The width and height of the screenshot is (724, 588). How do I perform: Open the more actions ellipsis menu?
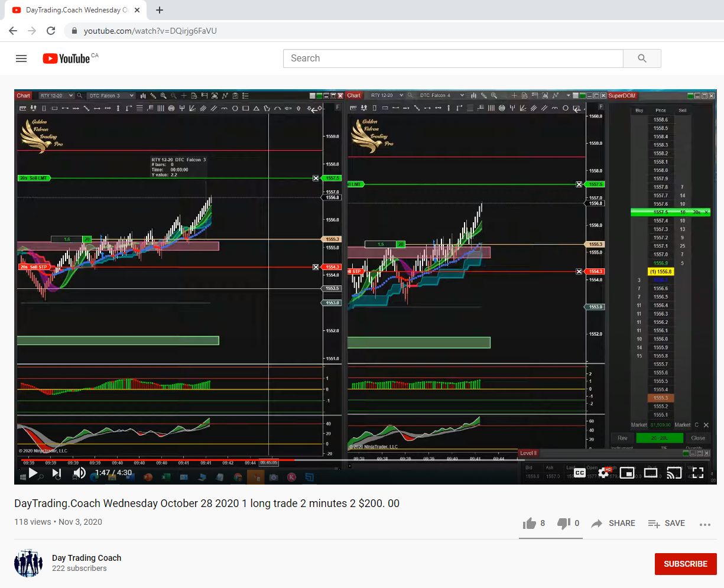(705, 524)
